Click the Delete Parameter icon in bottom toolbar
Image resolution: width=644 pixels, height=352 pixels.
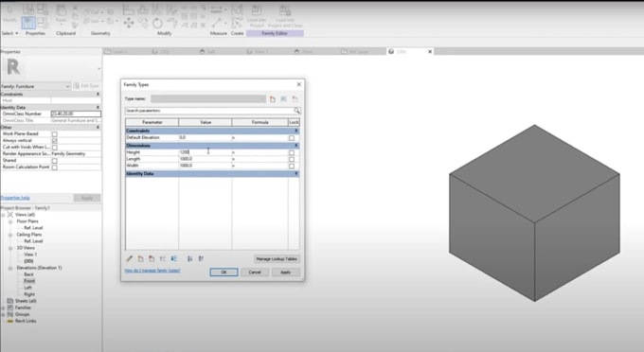click(x=152, y=258)
